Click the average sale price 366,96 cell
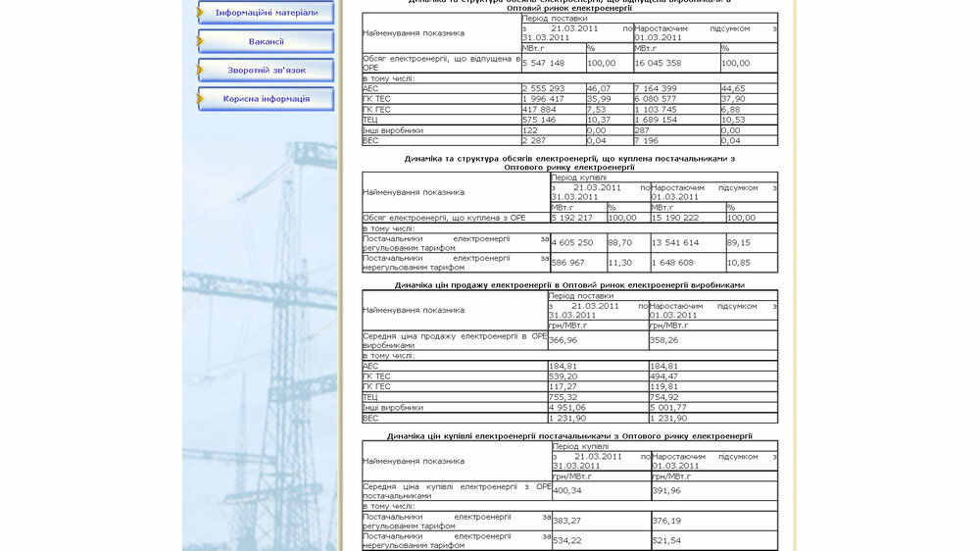 pos(599,340)
